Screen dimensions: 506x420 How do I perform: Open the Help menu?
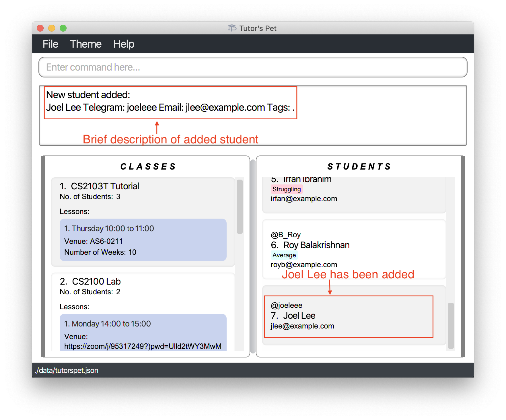[124, 44]
